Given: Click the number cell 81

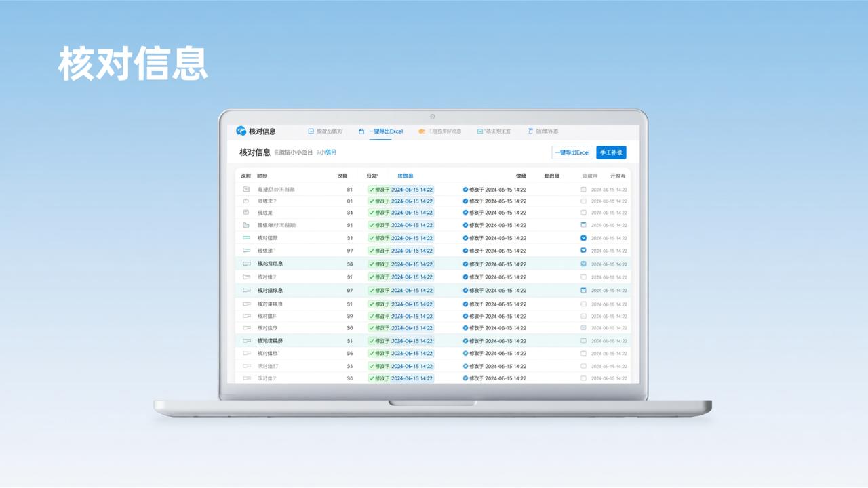Looking at the screenshot, I should (x=350, y=190).
